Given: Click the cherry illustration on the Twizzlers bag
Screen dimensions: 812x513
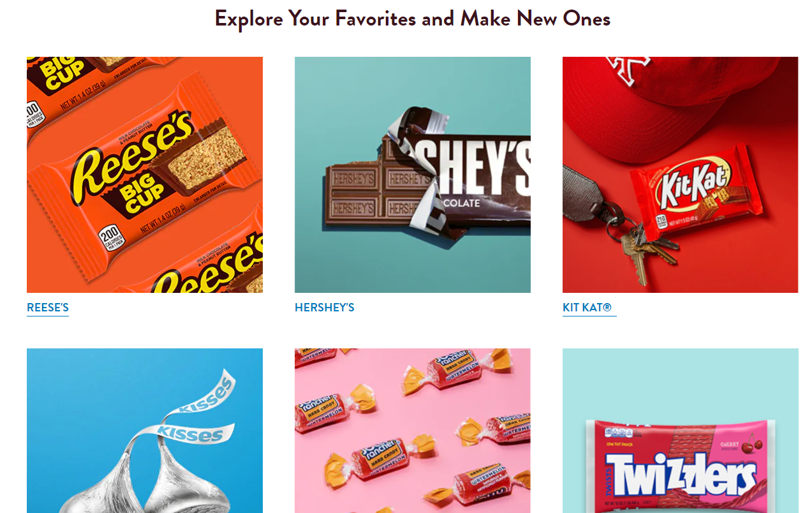Looking at the screenshot, I should pos(753,442).
